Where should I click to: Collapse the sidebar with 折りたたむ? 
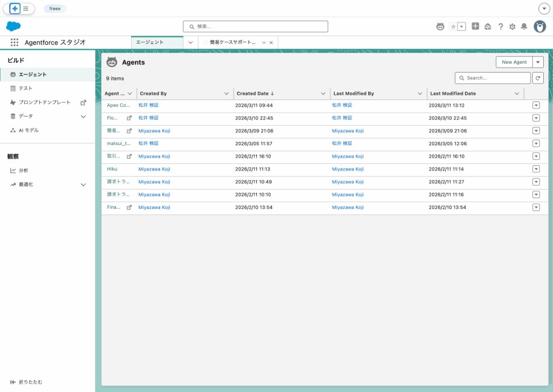tap(26, 382)
